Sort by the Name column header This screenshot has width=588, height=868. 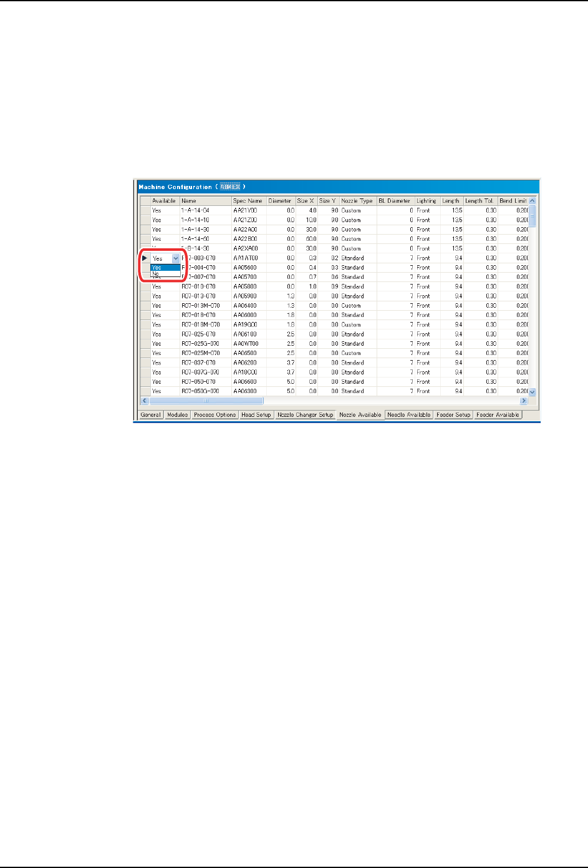coord(206,201)
